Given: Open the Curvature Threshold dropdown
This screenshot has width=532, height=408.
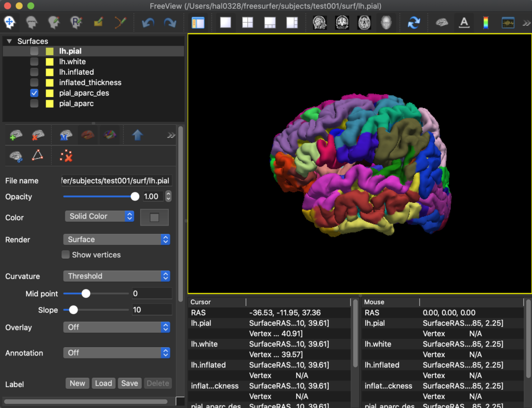Looking at the screenshot, I should pyautogui.click(x=117, y=276).
